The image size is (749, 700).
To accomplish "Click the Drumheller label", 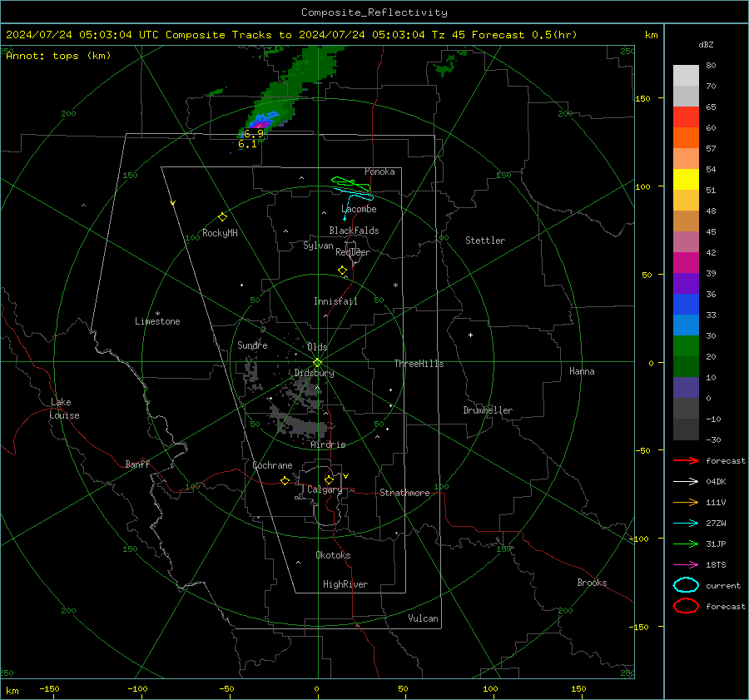I will (488, 410).
